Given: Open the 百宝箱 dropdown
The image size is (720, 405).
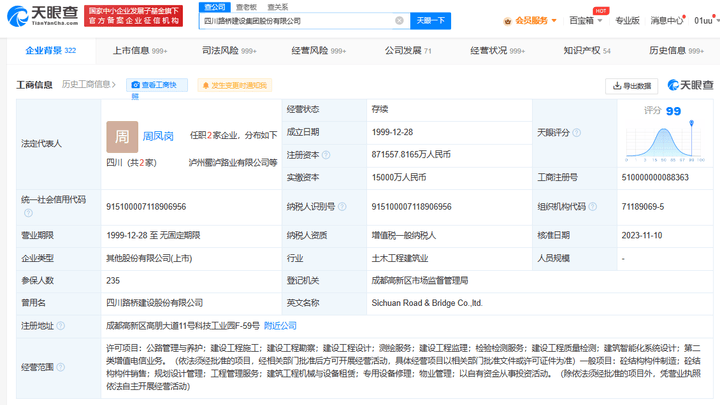Looking at the screenshot, I should 585,21.
